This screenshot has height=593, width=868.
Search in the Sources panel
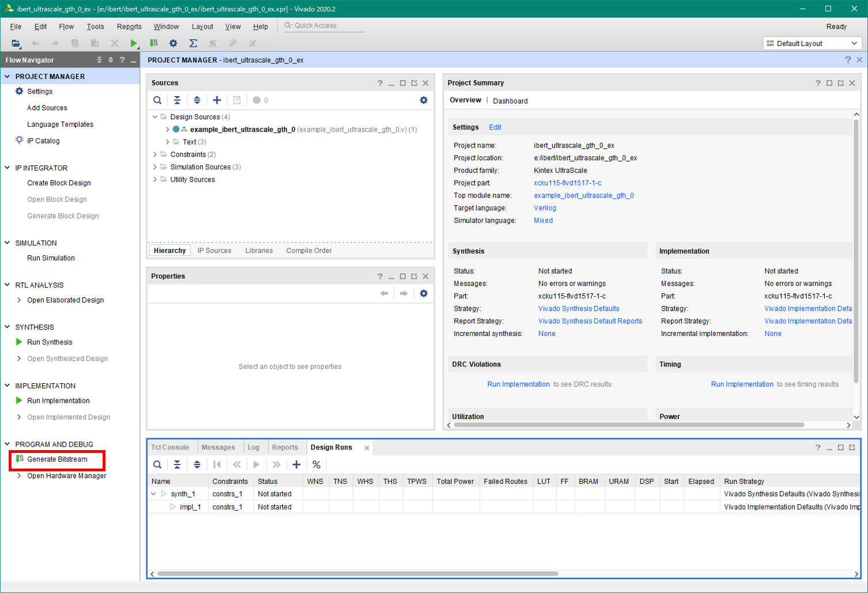[157, 100]
